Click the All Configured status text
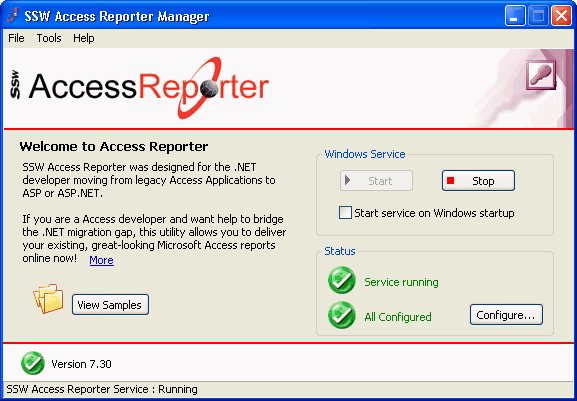577x401 pixels. pyautogui.click(x=398, y=317)
